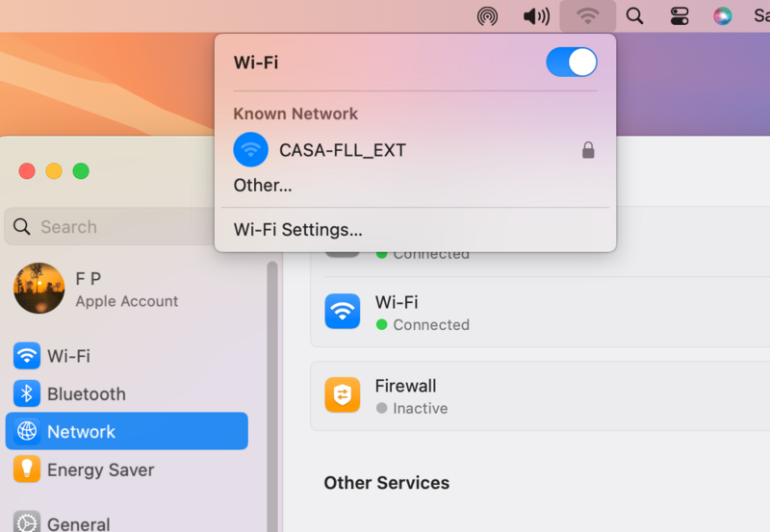Viewport: 770px width, 532px height.
Task: Turn off the Wi-Fi switch
Action: tap(571, 63)
